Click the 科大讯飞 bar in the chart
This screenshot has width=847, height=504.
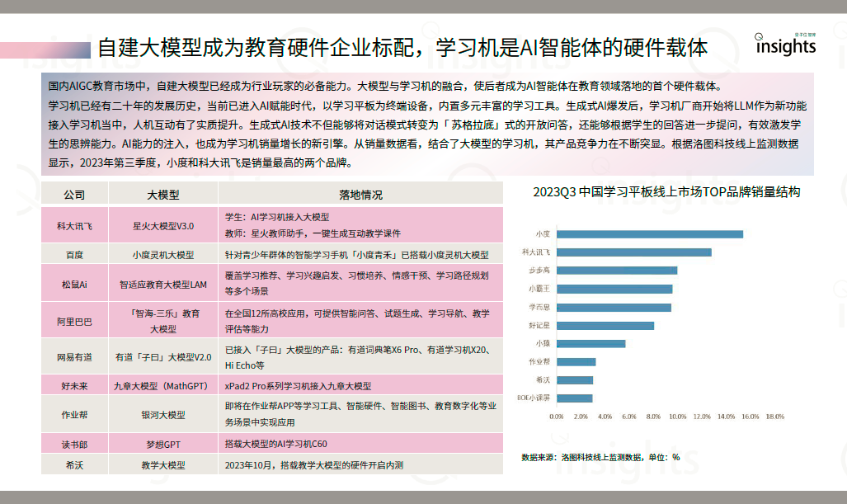[634, 252]
